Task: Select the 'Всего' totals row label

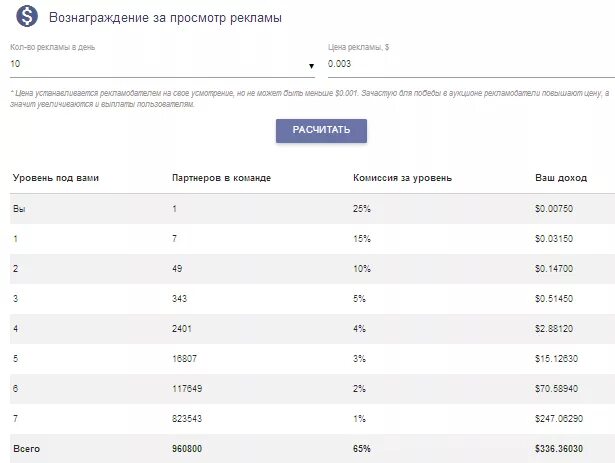Action: 27,448
